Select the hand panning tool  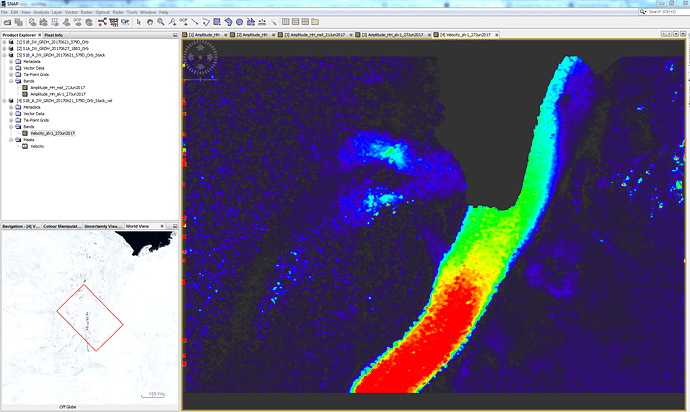coord(150,22)
